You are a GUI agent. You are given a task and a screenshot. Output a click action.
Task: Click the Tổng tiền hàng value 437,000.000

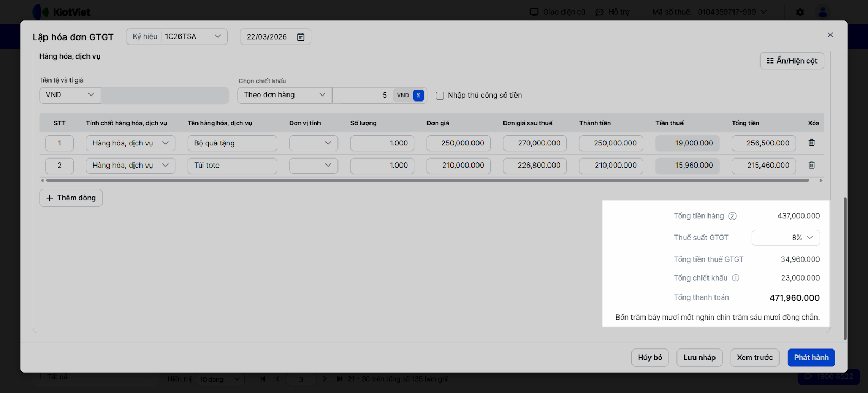[x=799, y=216]
